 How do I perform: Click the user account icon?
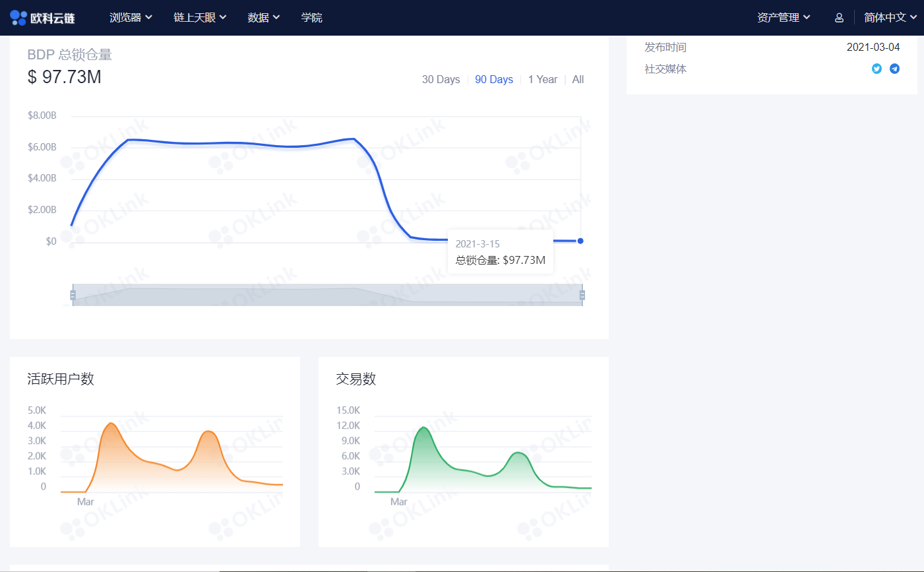point(838,17)
